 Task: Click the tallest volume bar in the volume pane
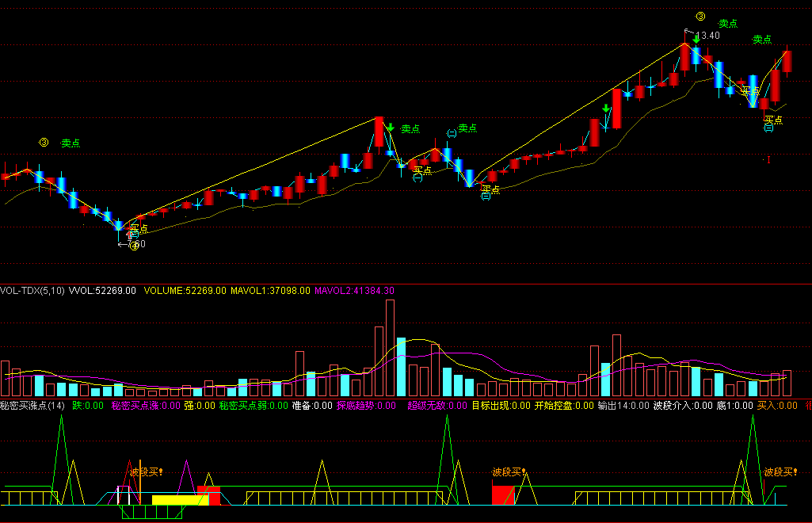click(x=390, y=348)
